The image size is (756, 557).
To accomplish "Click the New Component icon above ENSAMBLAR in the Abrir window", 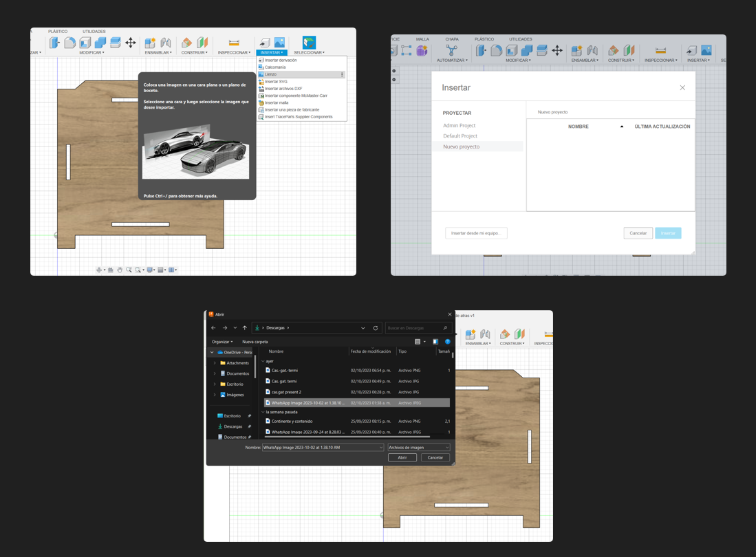I will (x=470, y=334).
